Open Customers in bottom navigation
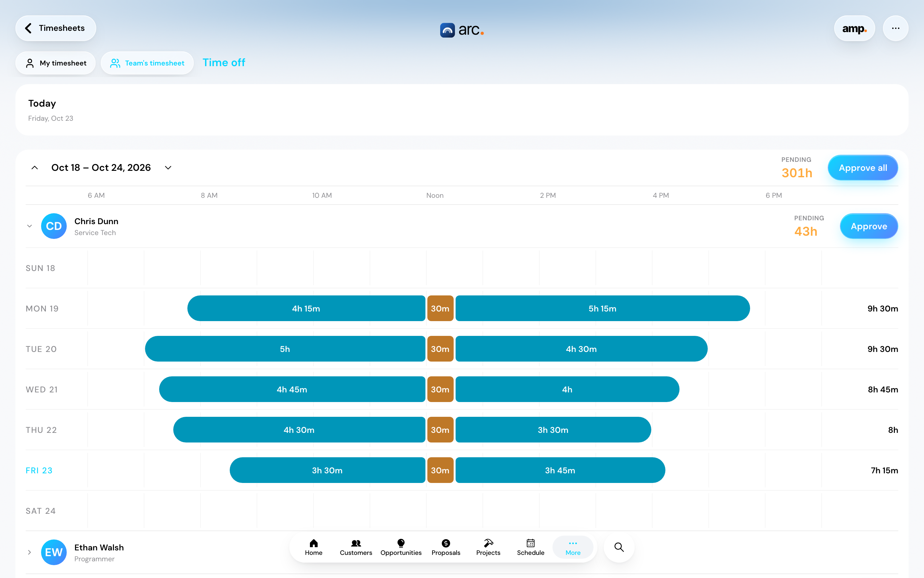 [x=356, y=548]
